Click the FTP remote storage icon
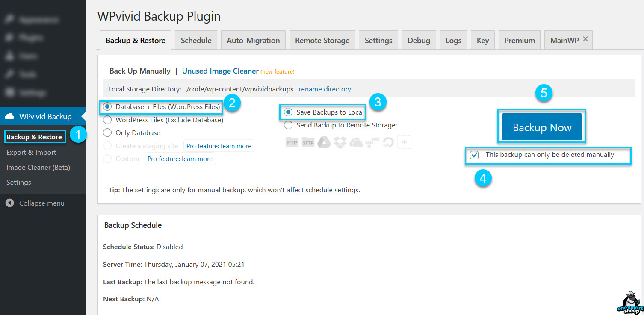This screenshot has height=315, width=644. [292, 143]
